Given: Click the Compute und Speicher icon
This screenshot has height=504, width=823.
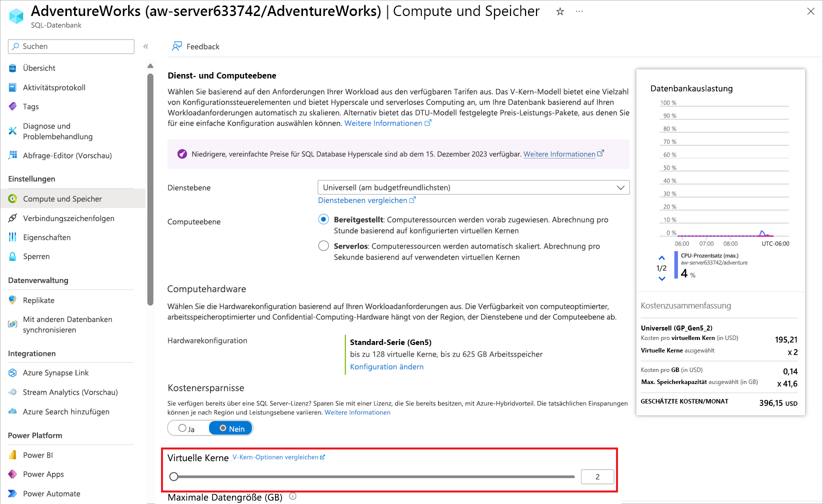Looking at the screenshot, I should [x=12, y=198].
